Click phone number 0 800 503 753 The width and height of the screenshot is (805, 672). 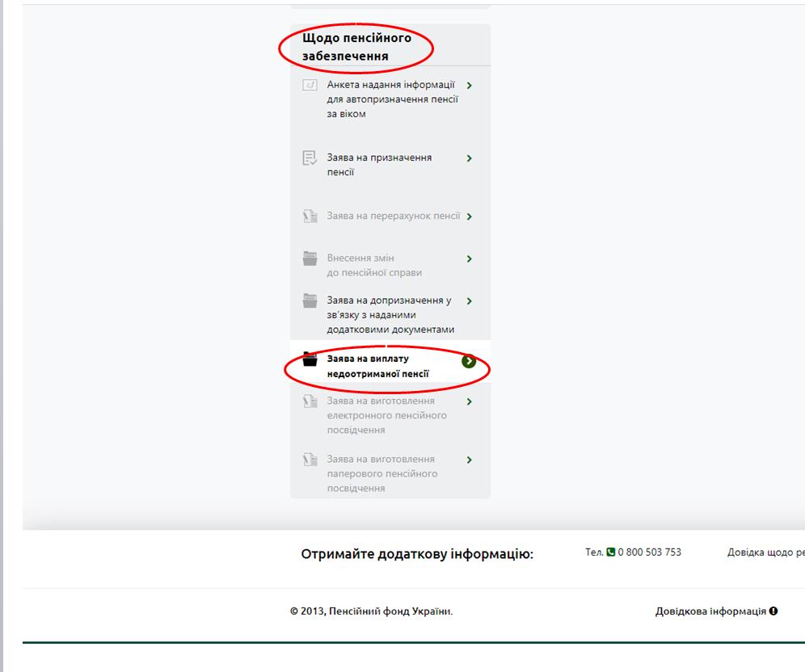649,552
